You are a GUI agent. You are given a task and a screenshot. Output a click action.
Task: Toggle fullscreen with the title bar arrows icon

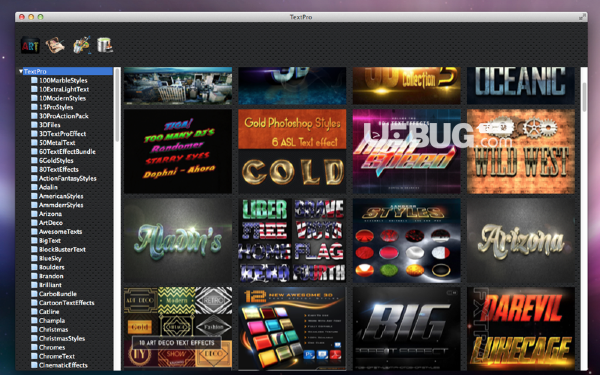582,17
